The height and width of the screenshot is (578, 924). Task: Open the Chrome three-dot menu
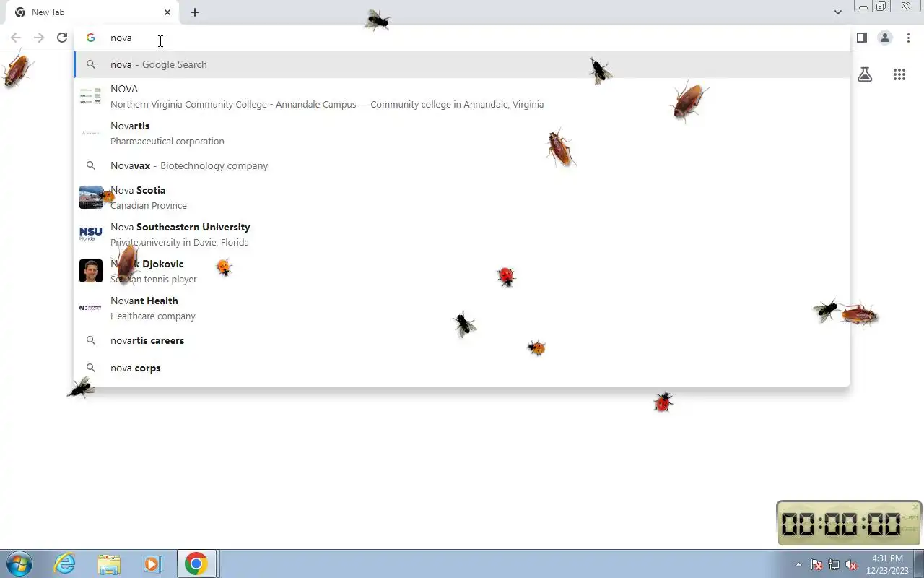point(908,38)
